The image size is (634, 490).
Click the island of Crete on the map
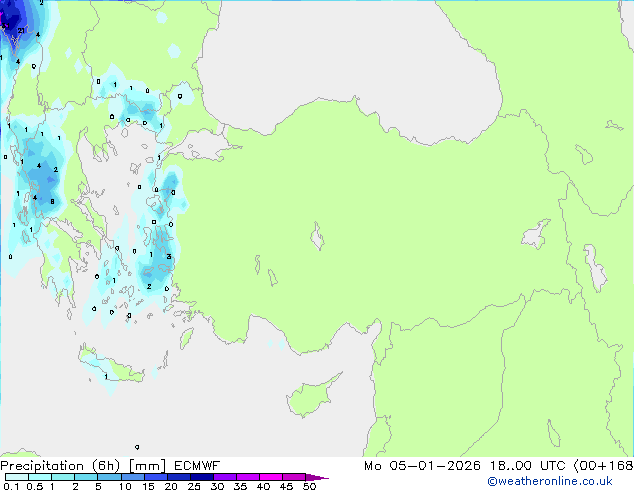(x=112, y=368)
